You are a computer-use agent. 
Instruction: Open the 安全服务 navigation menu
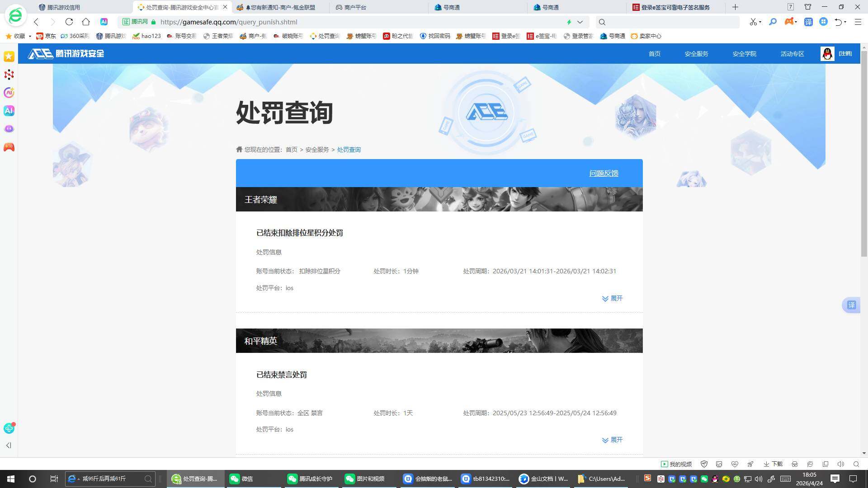696,53
